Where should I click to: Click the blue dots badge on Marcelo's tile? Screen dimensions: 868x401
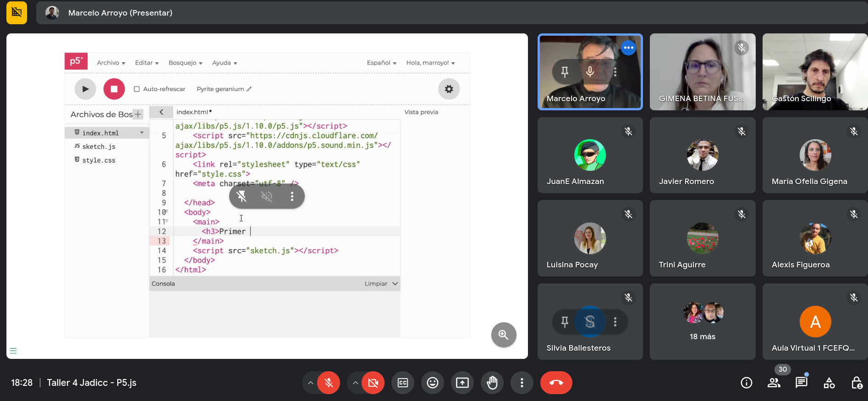pos(628,48)
